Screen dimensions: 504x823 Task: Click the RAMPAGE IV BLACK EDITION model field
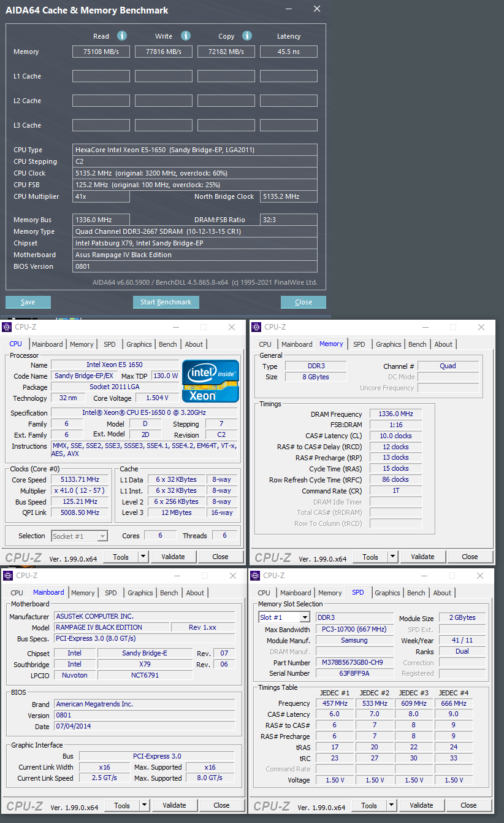[x=111, y=627]
